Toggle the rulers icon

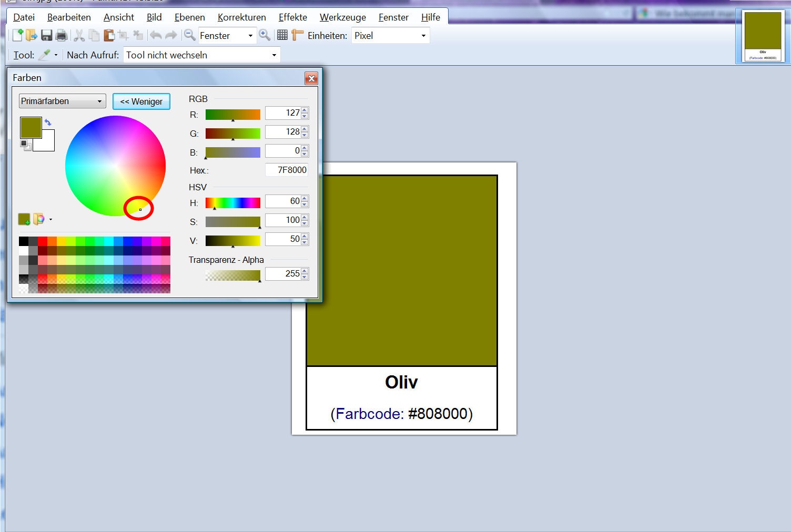click(298, 35)
